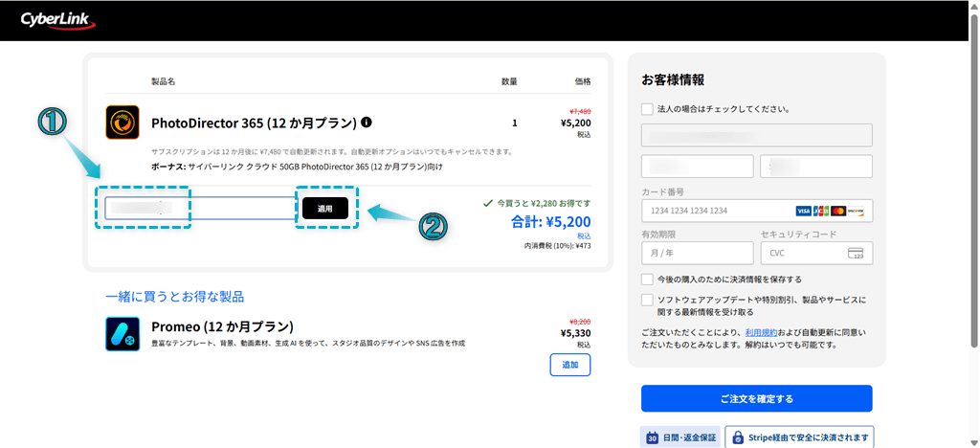Click the カード番号 input field
Viewport: 980px width, 448px height.
[x=756, y=212]
